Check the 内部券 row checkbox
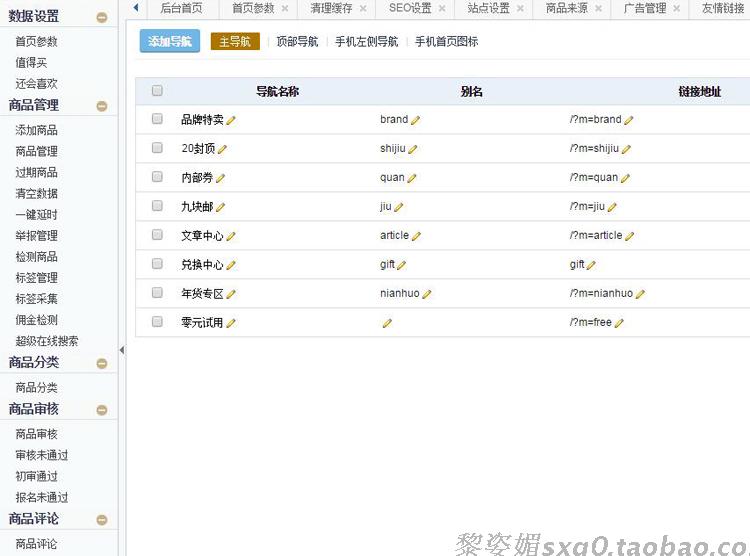 pyautogui.click(x=157, y=177)
